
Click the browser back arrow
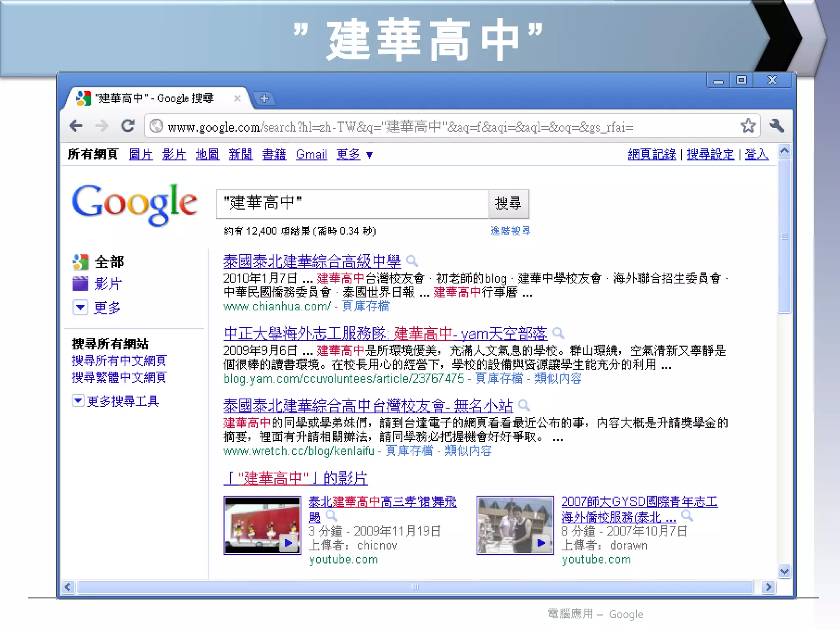[x=76, y=126]
